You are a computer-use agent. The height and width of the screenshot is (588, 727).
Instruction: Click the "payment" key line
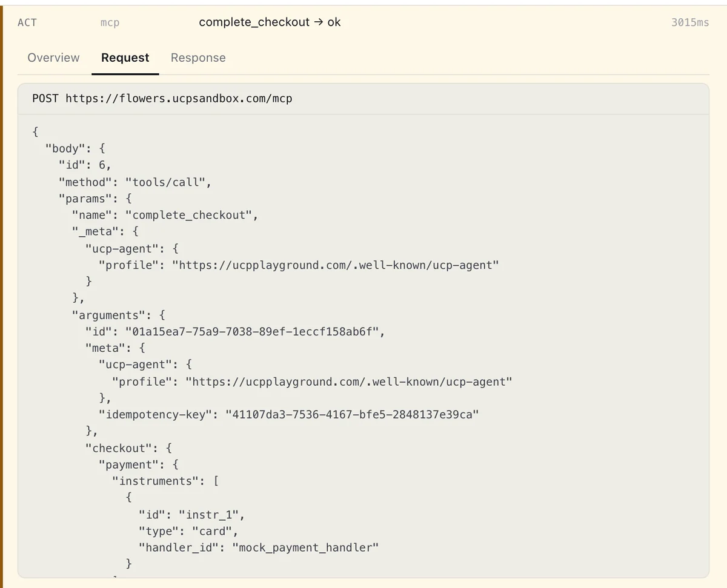pyautogui.click(x=139, y=464)
